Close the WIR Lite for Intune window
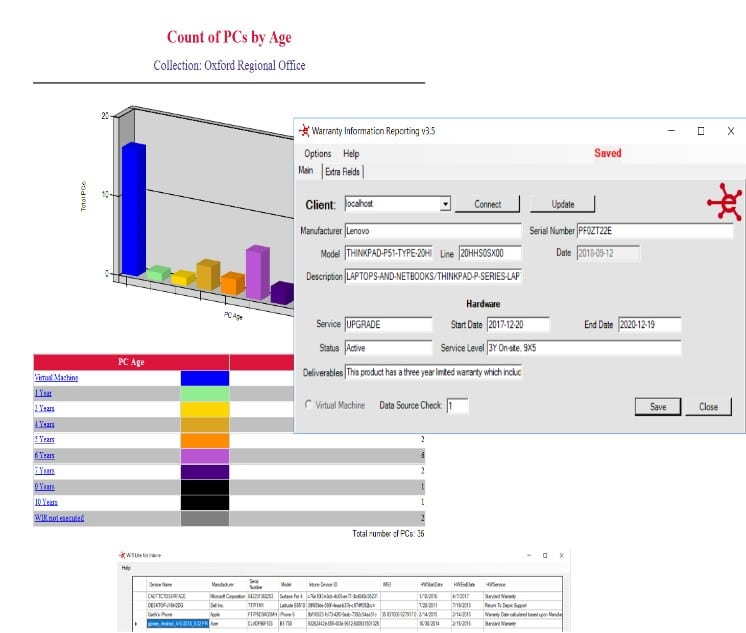Screen dimensions: 746x633 click(x=562, y=555)
